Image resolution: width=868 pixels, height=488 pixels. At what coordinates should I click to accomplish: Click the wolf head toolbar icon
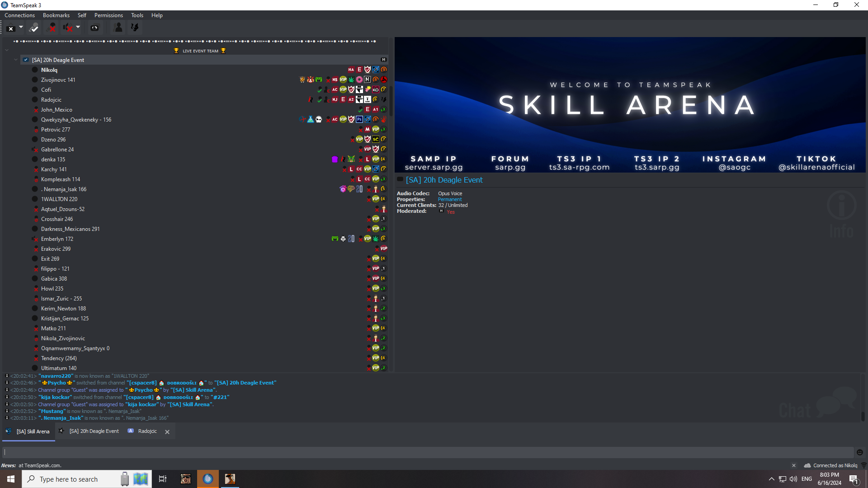pos(135,28)
